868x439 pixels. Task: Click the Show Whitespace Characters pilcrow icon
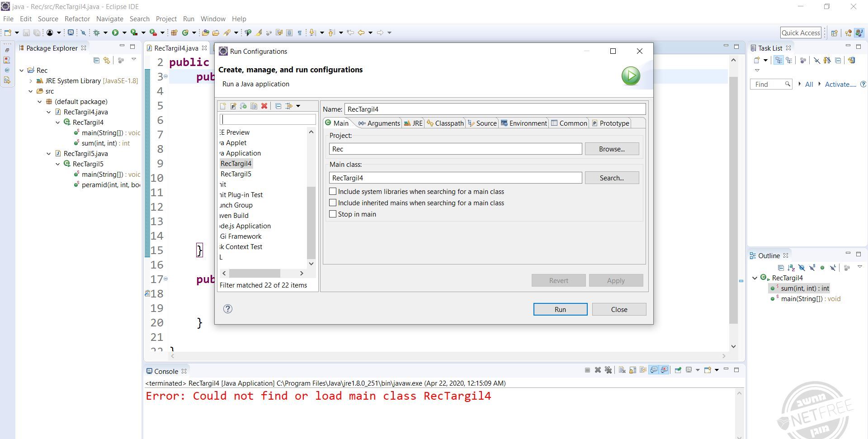(299, 33)
